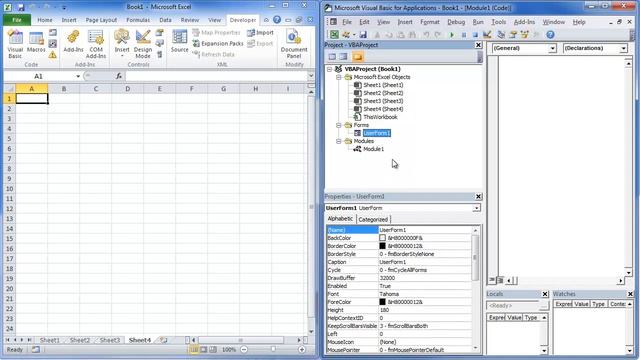The image size is (640, 360).
Task: Click the View Microsoft Excel icon in VBA toolbar
Action: (x=334, y=35)
